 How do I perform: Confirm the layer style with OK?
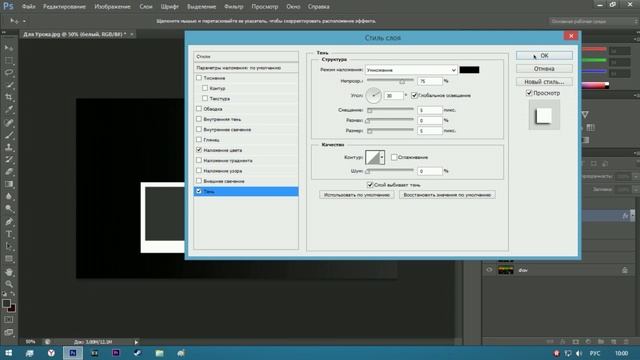tap(544, 56)
